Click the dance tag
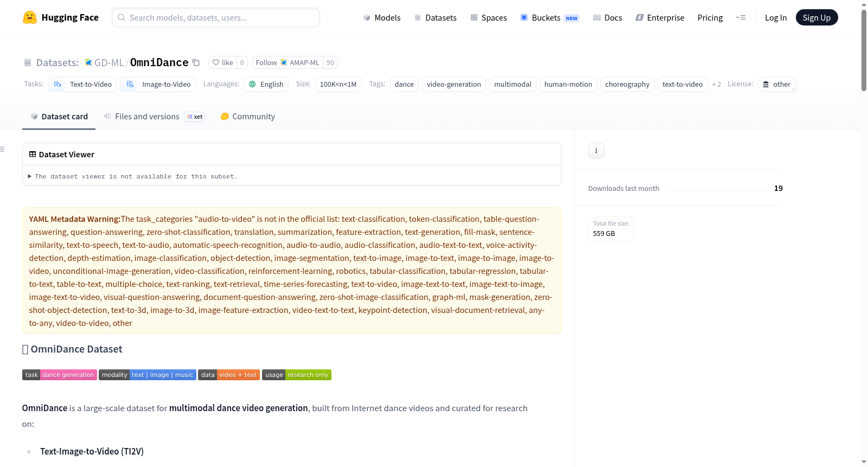 [x=404, y=84]
